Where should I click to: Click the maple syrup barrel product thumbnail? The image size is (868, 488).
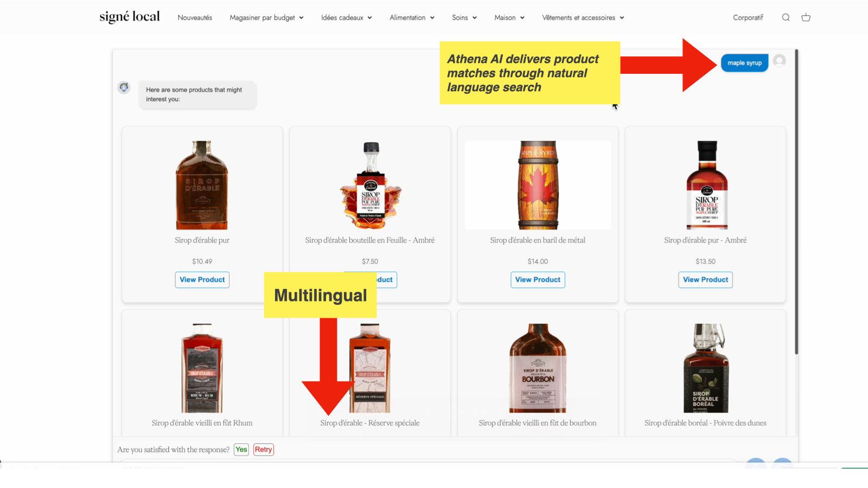[538, 185]
